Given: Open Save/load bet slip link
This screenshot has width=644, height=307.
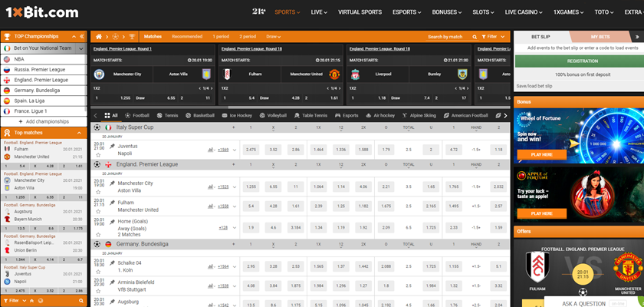Looking at the screenshot, I should pyautogui.click(x=534, y=86).
